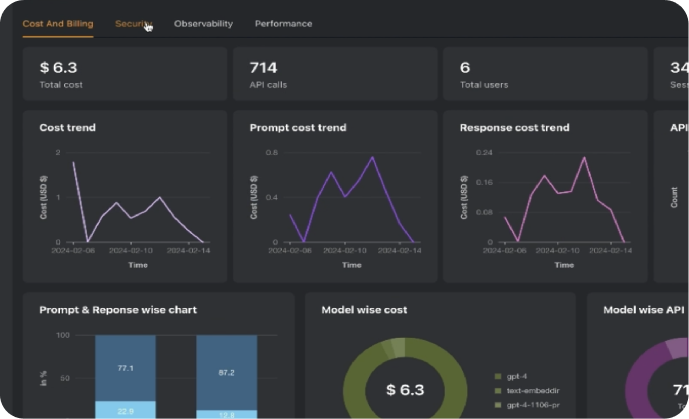Click the 12.8 bar segment
Image resolution: width=689 pixels, height=419 pixels.
(x=226, y=415)
